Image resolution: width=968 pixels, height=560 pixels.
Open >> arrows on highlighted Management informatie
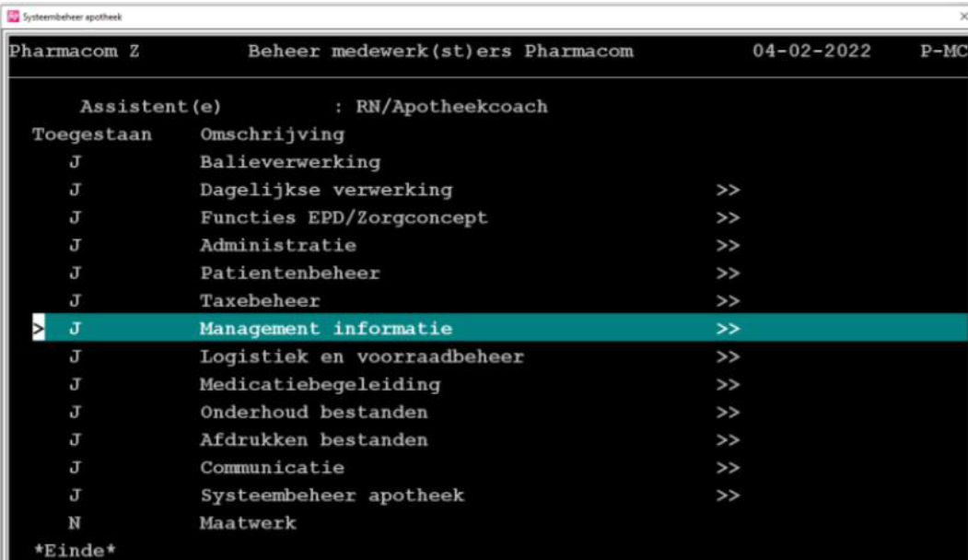(728, 329)
